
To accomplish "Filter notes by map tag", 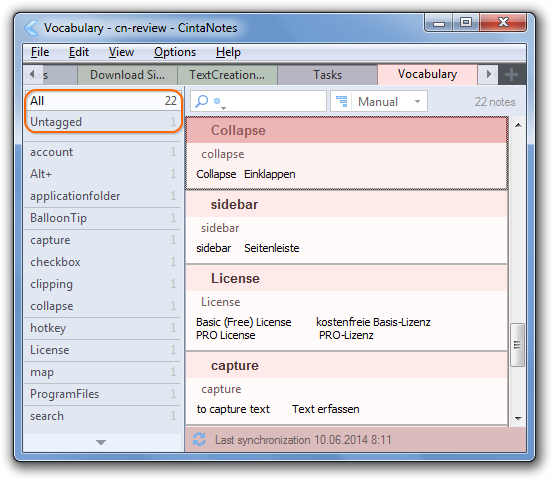I will [103, 372].
